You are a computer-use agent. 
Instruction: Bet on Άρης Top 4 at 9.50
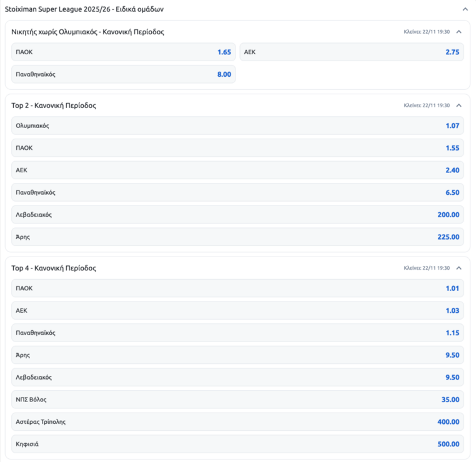[x=237, y=355]
